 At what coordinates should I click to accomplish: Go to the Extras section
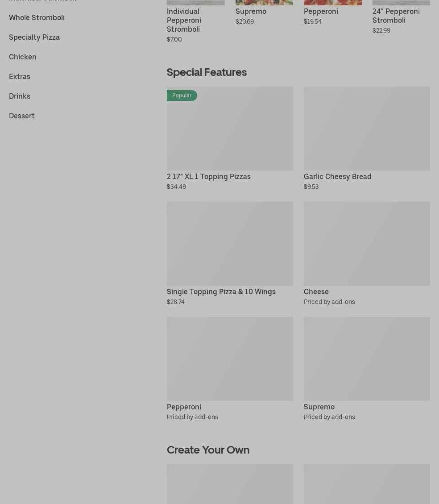point(20,76)
